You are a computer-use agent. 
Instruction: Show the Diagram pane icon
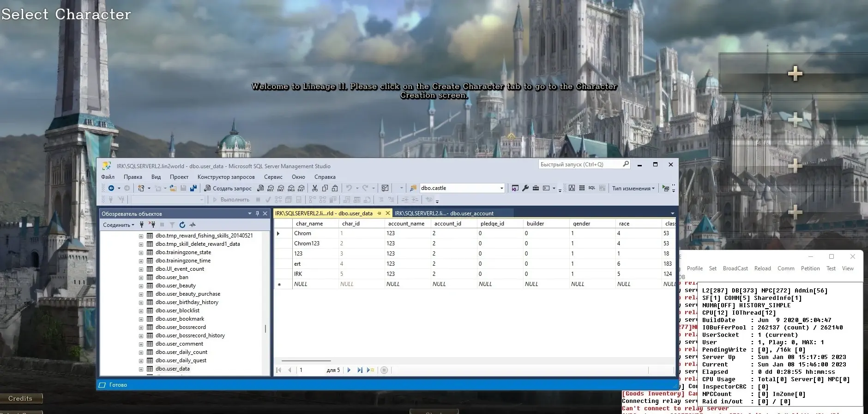(x=572, y=188)
